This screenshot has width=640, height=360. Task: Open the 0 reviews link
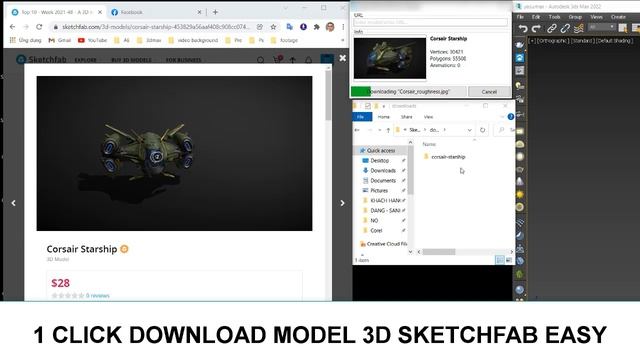click(x=98, y=296)
